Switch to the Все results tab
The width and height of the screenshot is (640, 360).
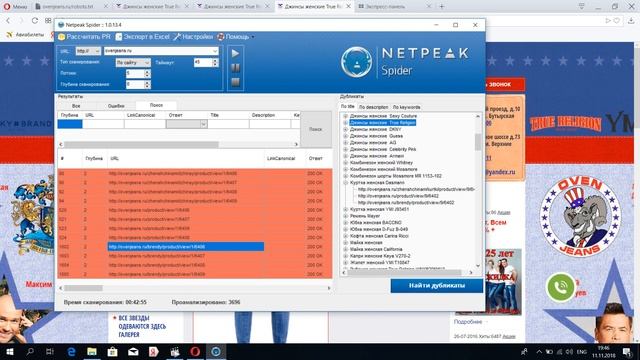tap(76, 106)
